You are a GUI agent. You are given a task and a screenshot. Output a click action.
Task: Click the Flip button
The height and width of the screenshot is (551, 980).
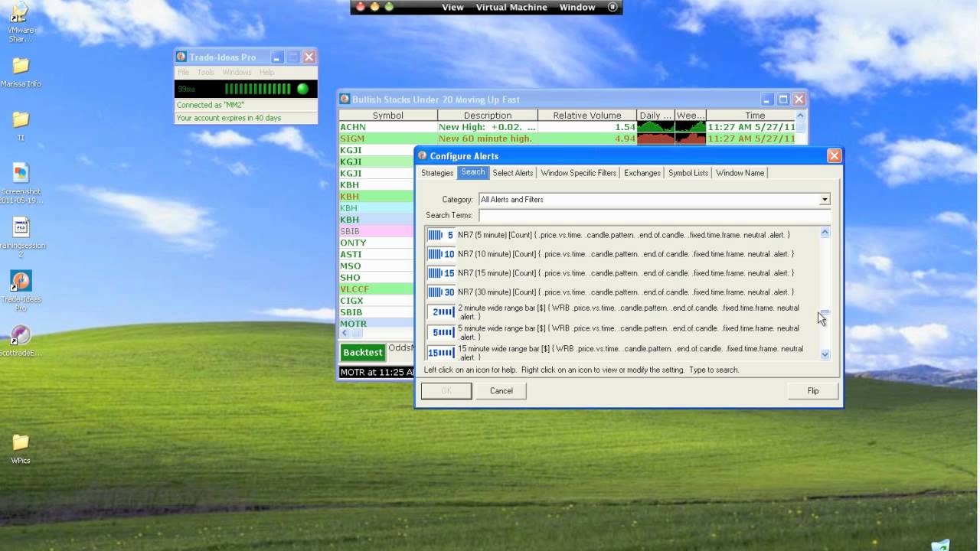(x=813, y=390)
